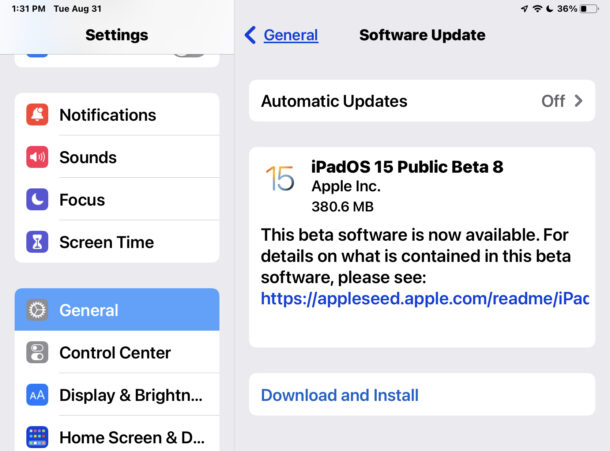Screen dimensions: 610x451
Task: Tap the Home Screen & Dock grid icon
Action: [37, 437]
